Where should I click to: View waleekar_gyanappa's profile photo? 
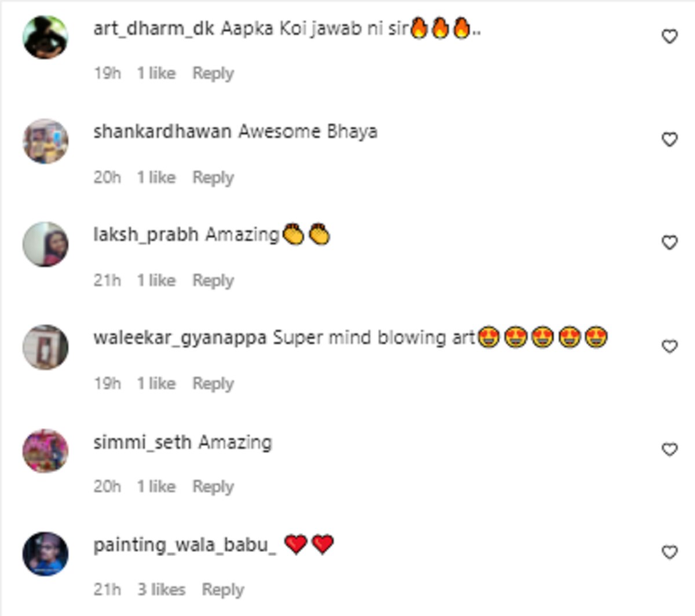45,347
